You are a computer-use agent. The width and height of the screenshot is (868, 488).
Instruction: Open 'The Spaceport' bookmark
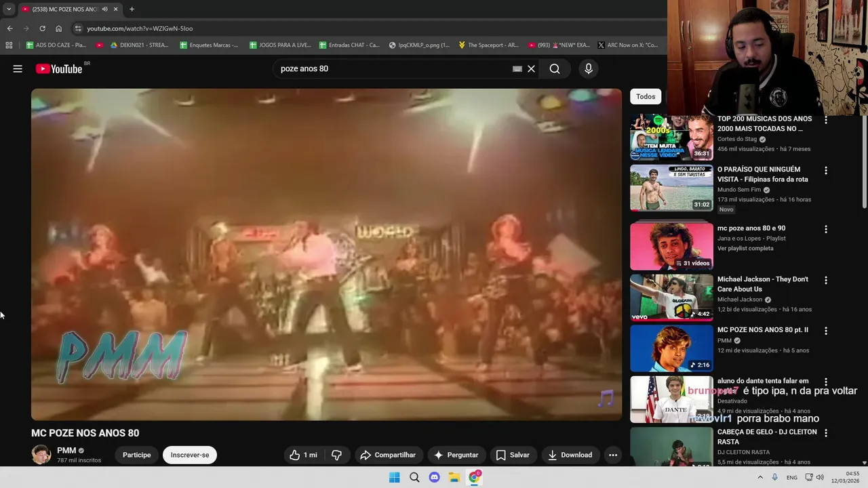488,45
